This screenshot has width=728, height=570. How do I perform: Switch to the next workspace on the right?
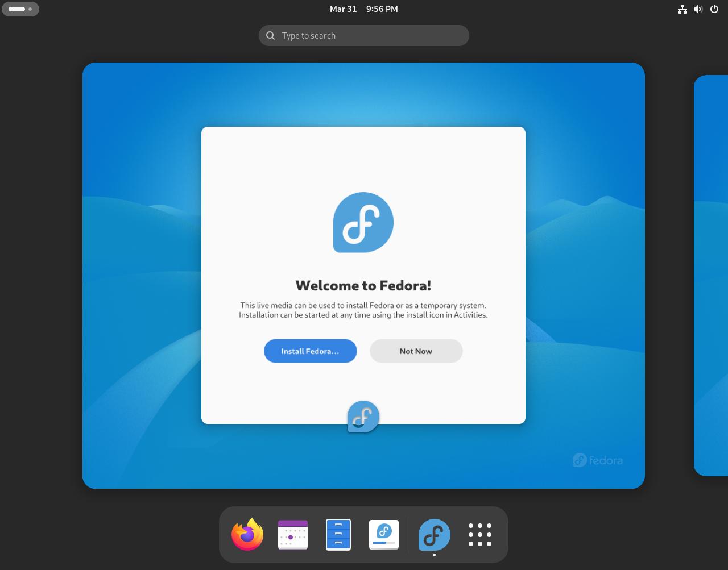coord(711,276)
